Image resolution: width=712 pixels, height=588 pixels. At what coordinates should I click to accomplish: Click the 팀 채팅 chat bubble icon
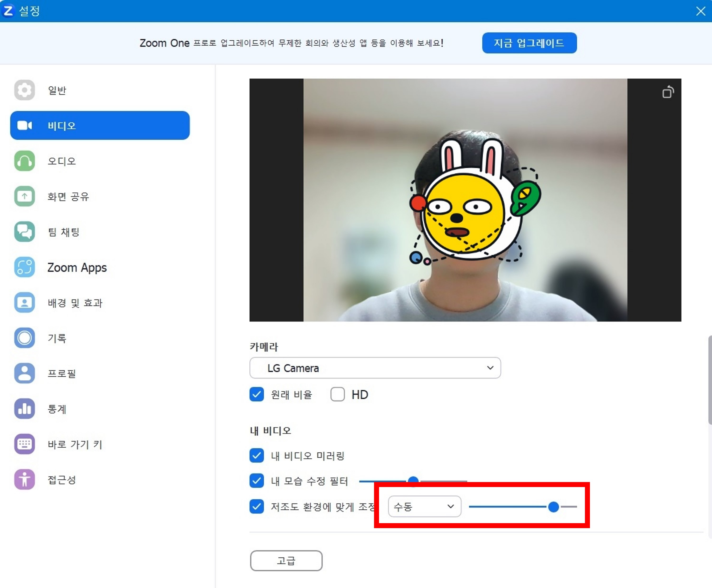[x=24, y=232]
